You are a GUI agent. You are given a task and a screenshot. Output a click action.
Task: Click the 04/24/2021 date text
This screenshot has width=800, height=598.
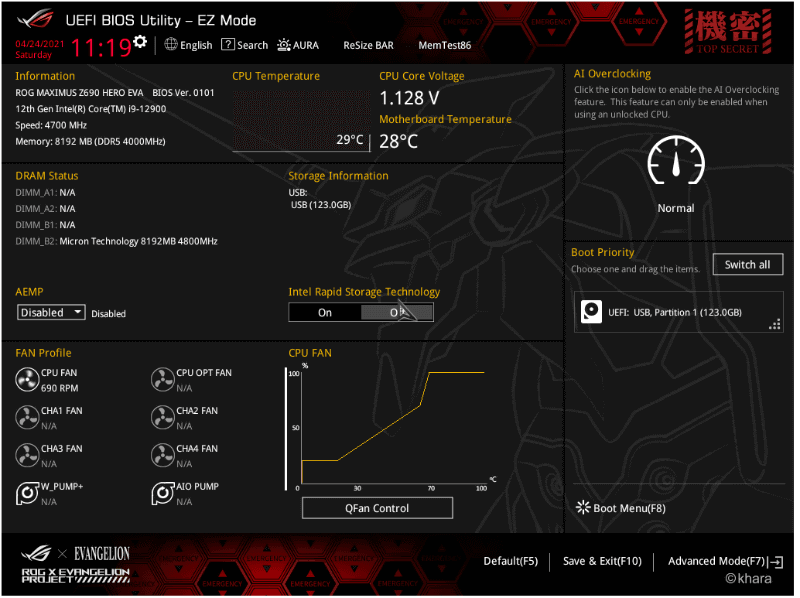coord(40,44)
